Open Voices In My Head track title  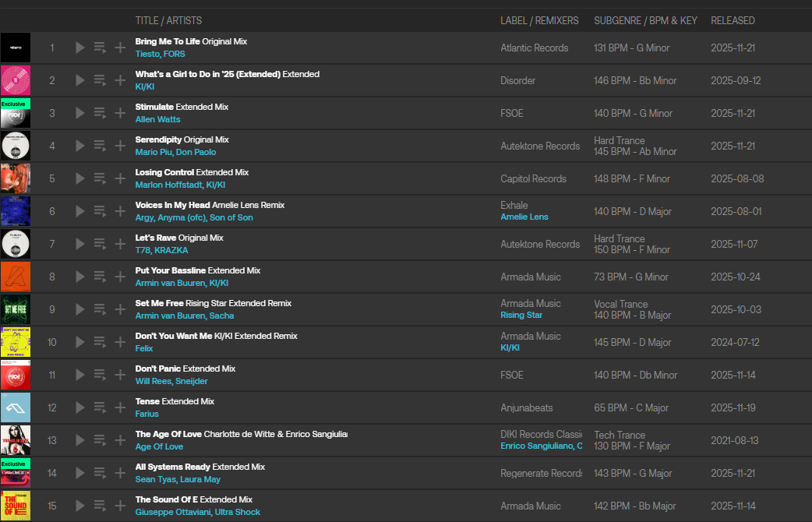(x=171, y=205)
